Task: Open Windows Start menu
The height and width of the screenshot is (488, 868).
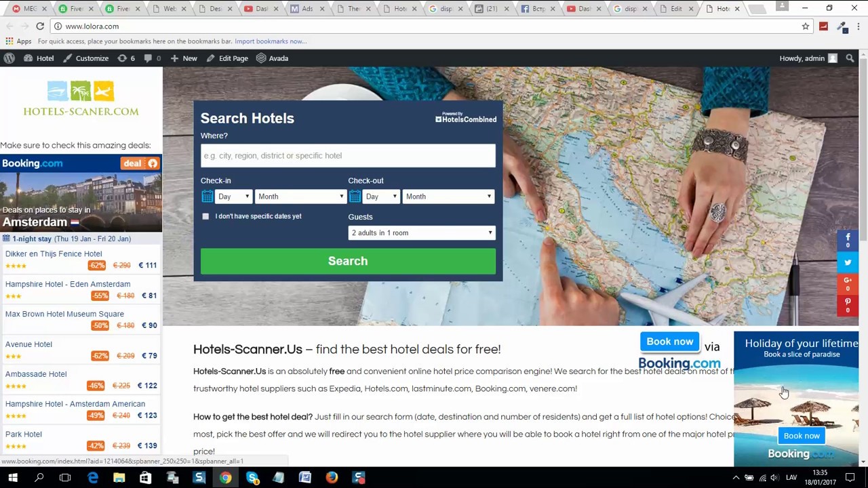Action: [13, 478]
